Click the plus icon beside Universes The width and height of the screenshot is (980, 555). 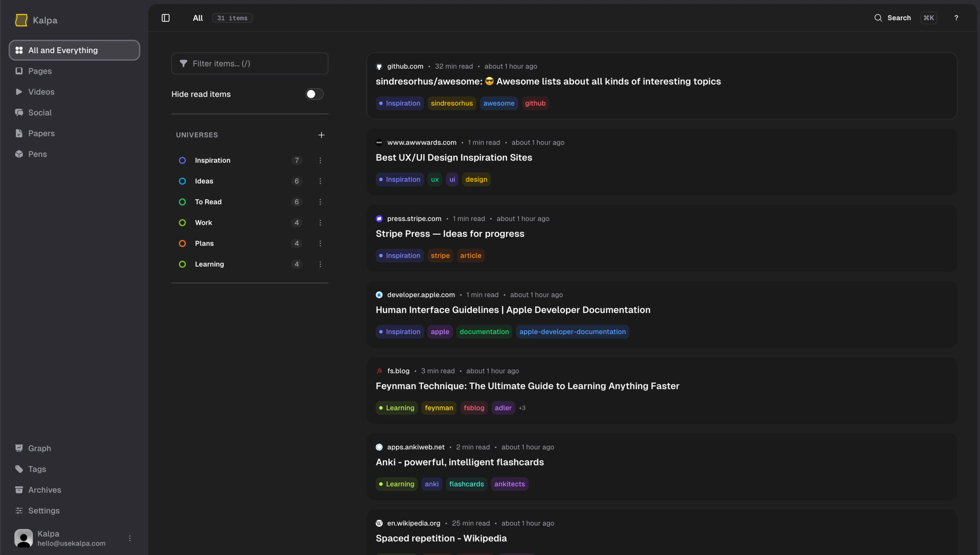(x=321, y=135)
